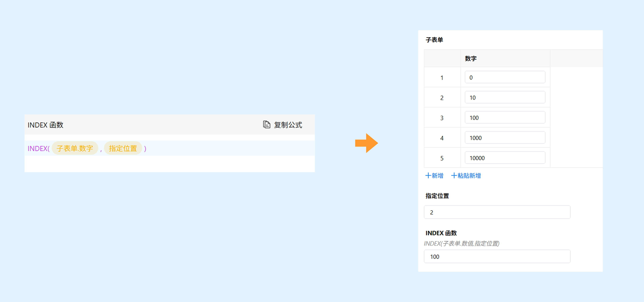644x302 pixels.
Task: Click the INDEX( function keyword in formula
Action: coord(39,148)
